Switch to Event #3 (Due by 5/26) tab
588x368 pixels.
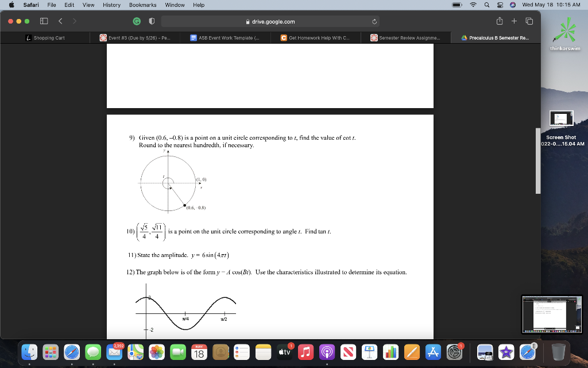tap(135, 38)
